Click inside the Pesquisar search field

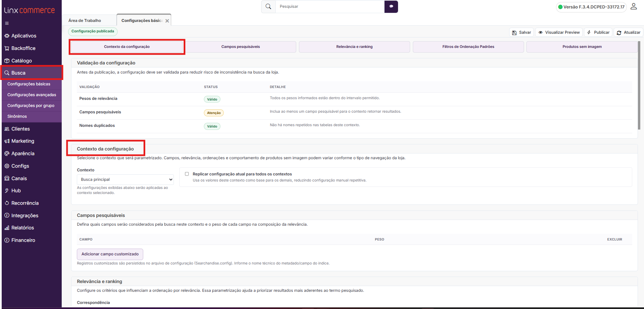[330, 6]
